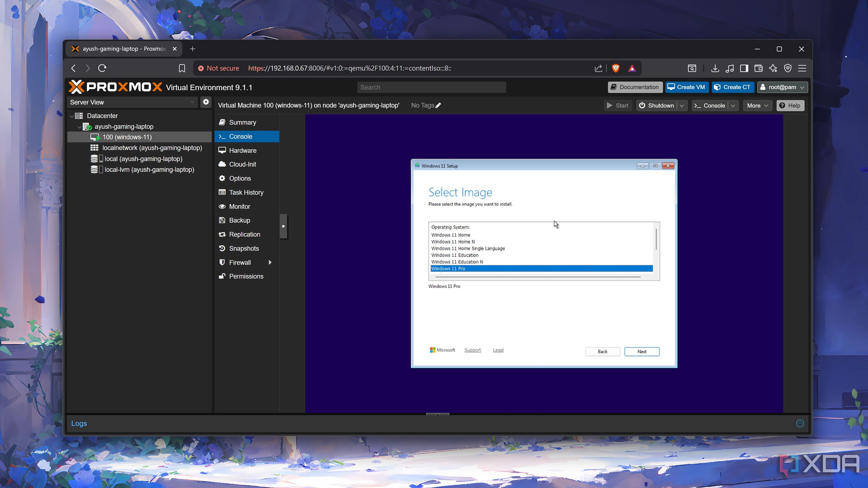Open the Console dropdown arrow in toolbar

pyautogui.click(x=733, y=106)
